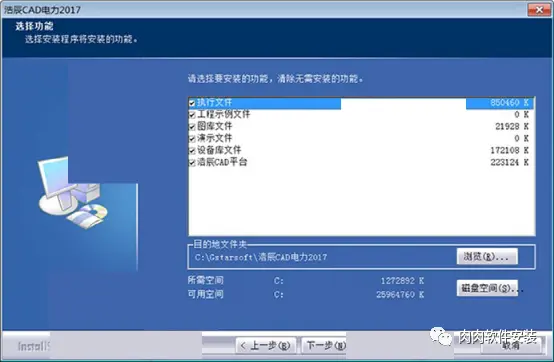Click the 25964760 K available space value
This screenshot has width=554, height=362.
tap(400, 295)
